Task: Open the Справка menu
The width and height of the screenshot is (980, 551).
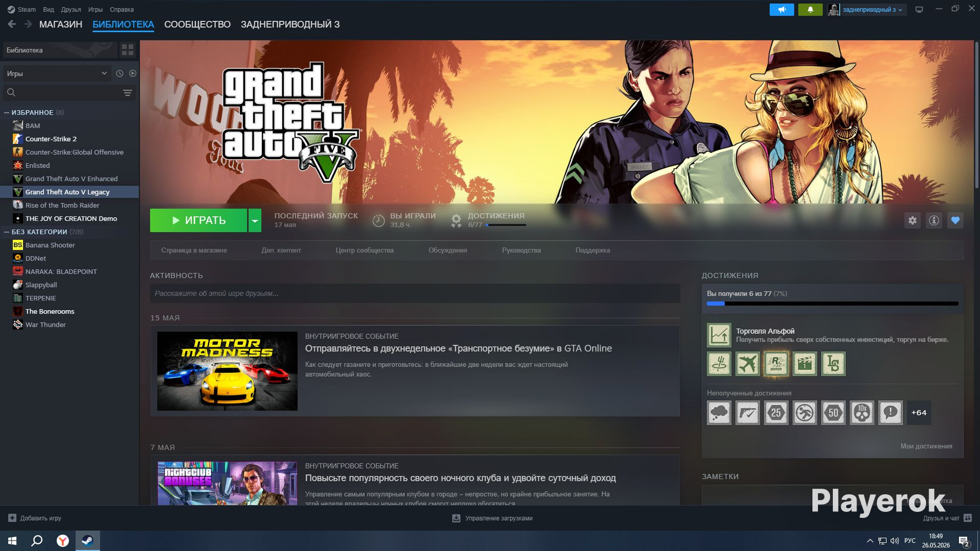Action: (122, 9)
